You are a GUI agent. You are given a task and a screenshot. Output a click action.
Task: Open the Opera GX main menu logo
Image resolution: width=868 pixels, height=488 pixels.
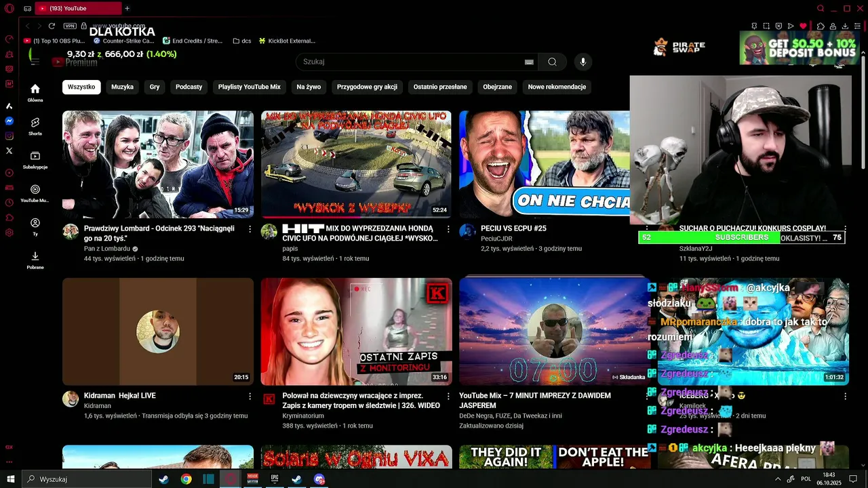(9, 8)
